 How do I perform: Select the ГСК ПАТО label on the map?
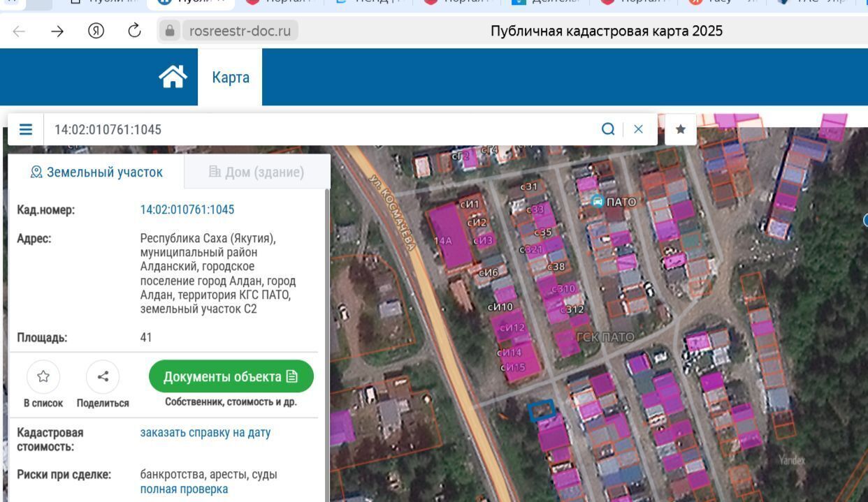(x=605, y=337)
